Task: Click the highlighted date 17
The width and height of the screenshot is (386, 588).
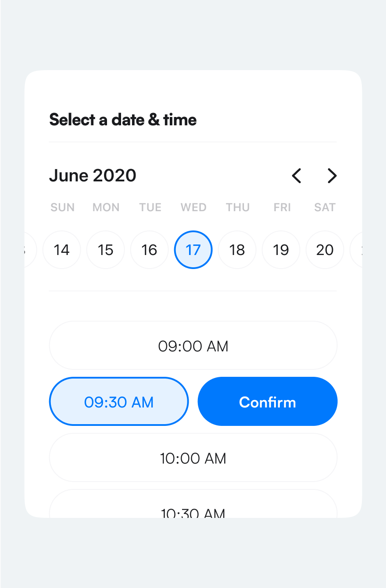Action: pos(193,250)
